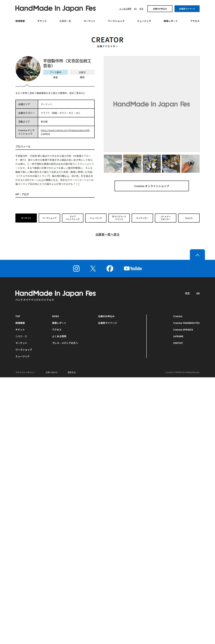The width and height of the screenshot is (215, 644).
Task: Open アクセス in the top navigation
Action: coord(195,21)
